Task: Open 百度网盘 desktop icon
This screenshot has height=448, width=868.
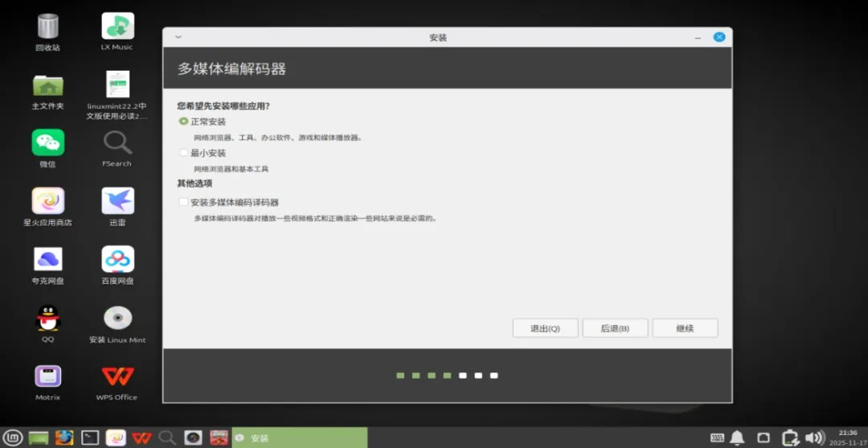Action: coord(117,259)
